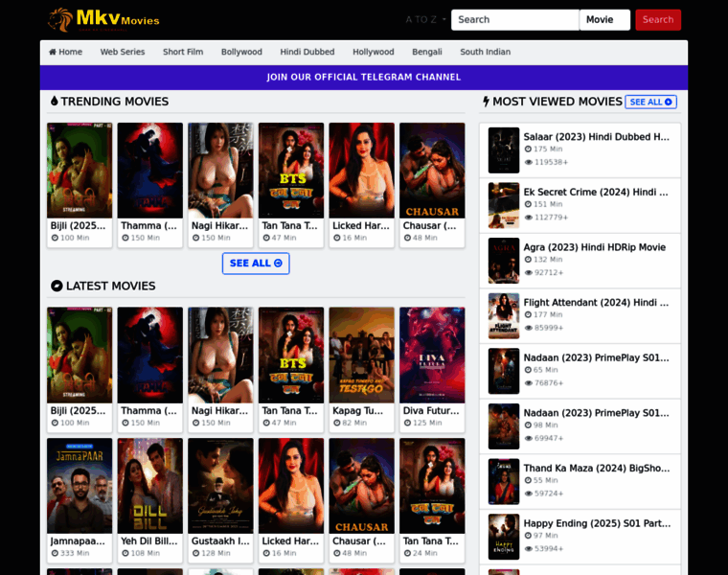Open the Hollywood category
Viewport: 728px width, 575px height.
374,52
